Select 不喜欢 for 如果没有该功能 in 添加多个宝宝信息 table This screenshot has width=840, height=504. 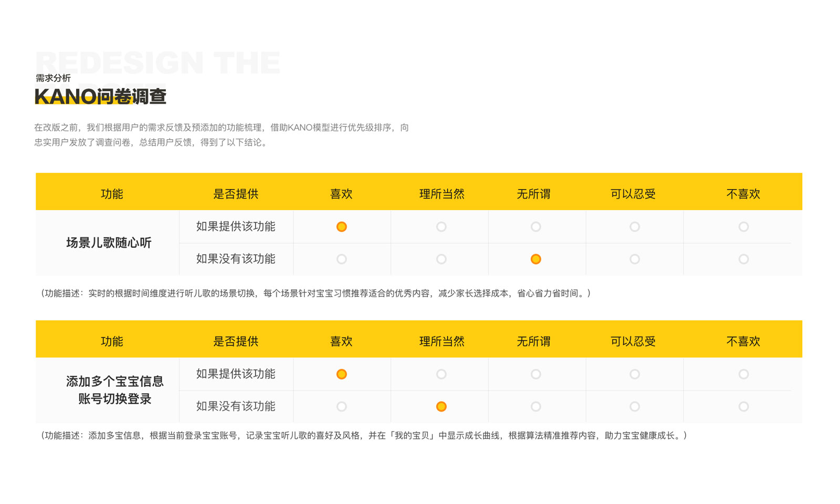pos(743,406)
